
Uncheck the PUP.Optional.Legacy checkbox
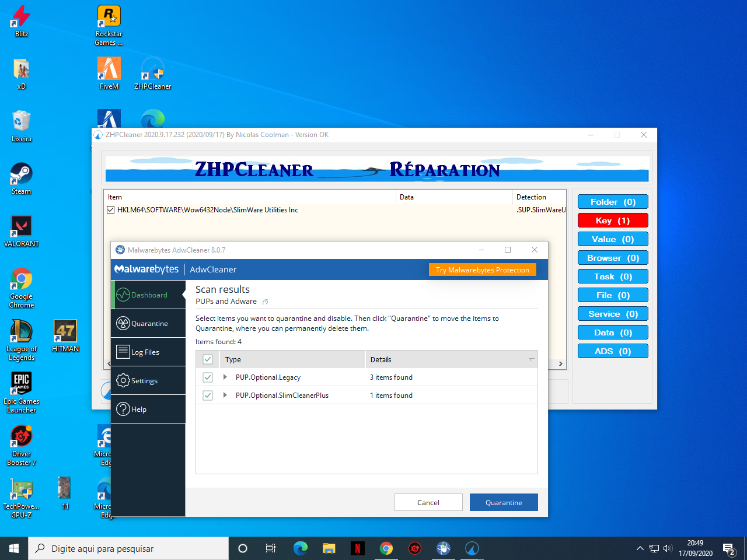(208, 377)
